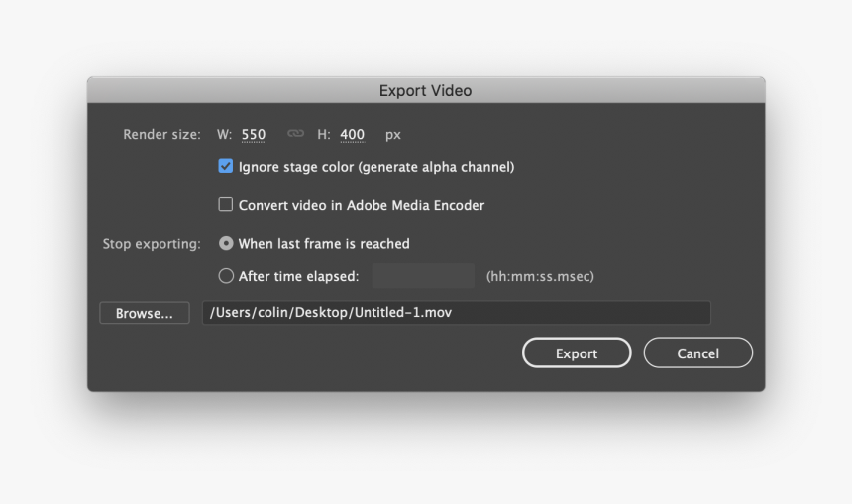Uncheck the Ignore stage color checkbox

[226, 166]
